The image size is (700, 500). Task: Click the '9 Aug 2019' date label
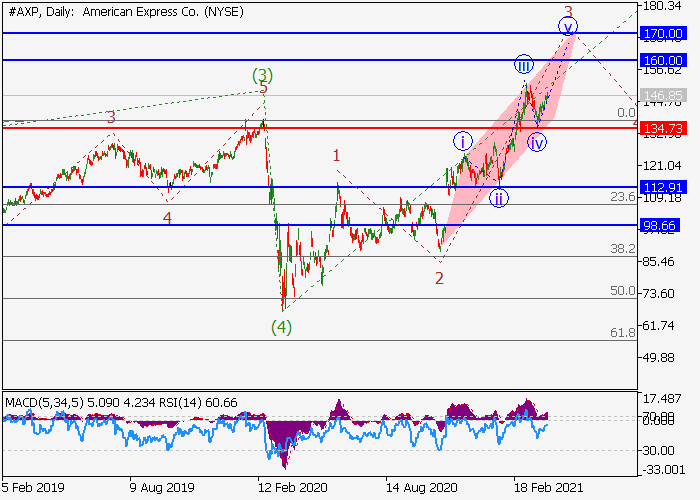(162, 487)
